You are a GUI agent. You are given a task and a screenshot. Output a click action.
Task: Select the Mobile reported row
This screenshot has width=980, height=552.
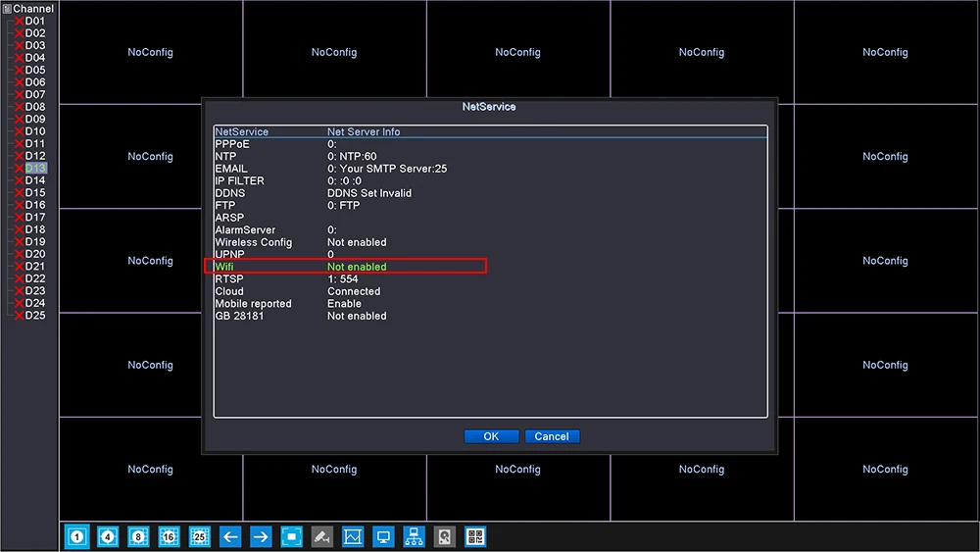point(491,304)
